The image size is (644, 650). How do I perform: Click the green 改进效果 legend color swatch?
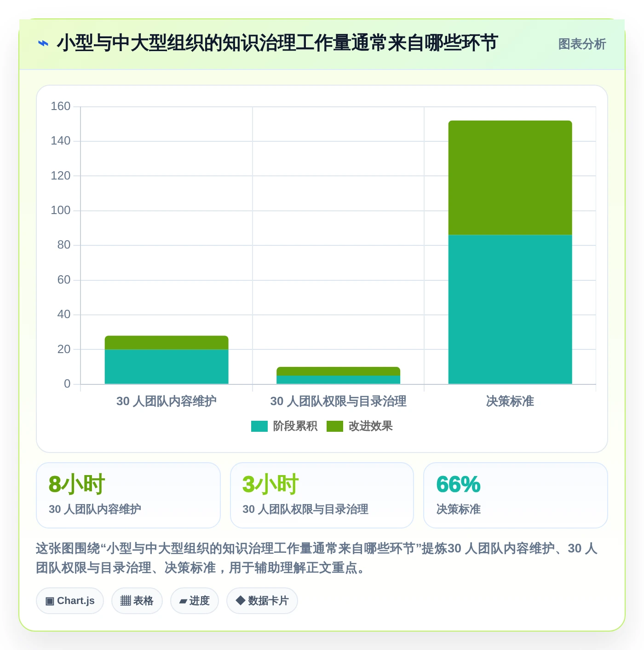[x=334, y=426]
